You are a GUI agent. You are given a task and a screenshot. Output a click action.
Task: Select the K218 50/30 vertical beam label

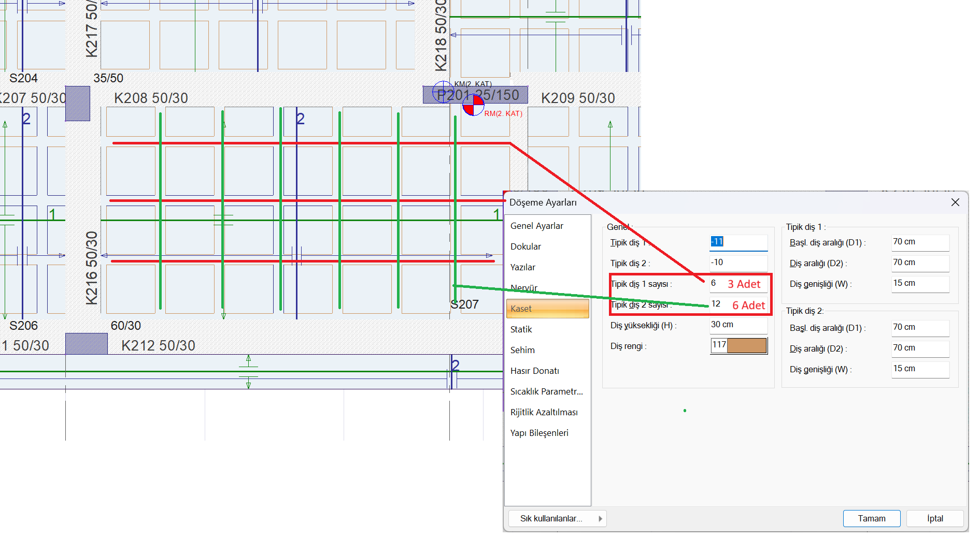441,35
